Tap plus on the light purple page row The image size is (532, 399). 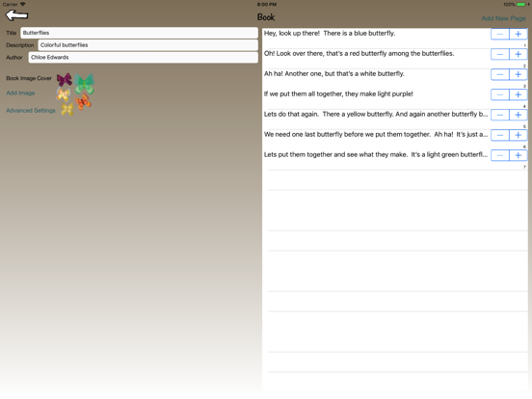[x=519, y=94]
